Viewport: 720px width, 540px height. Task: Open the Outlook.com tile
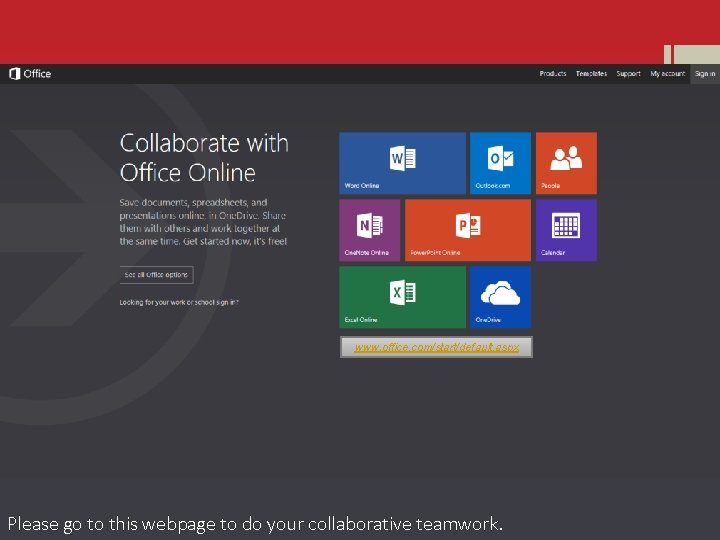click(x=501, y=163)
